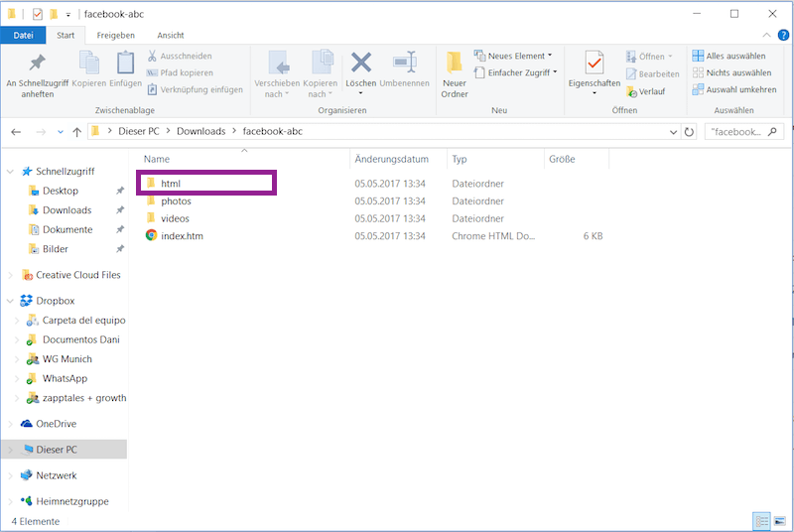Select Netzwerk in navigation pane
Screen dimensions: 794x532
tap(57, 475)
